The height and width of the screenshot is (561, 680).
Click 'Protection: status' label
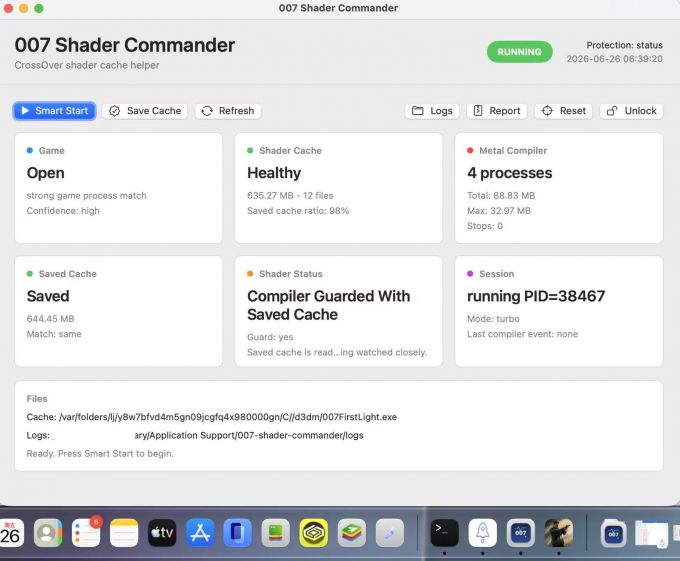[x=624, y=45]
